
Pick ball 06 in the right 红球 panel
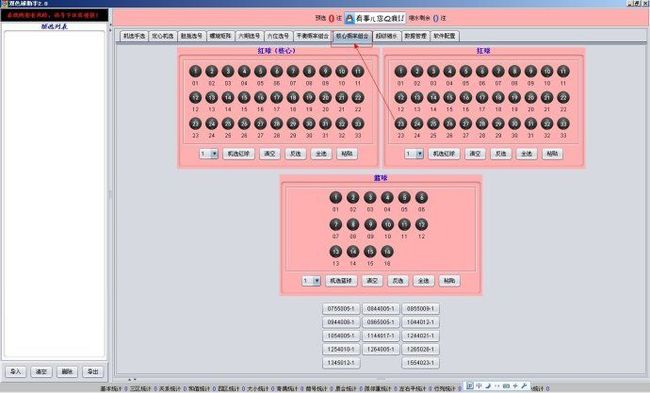point(482,71)
